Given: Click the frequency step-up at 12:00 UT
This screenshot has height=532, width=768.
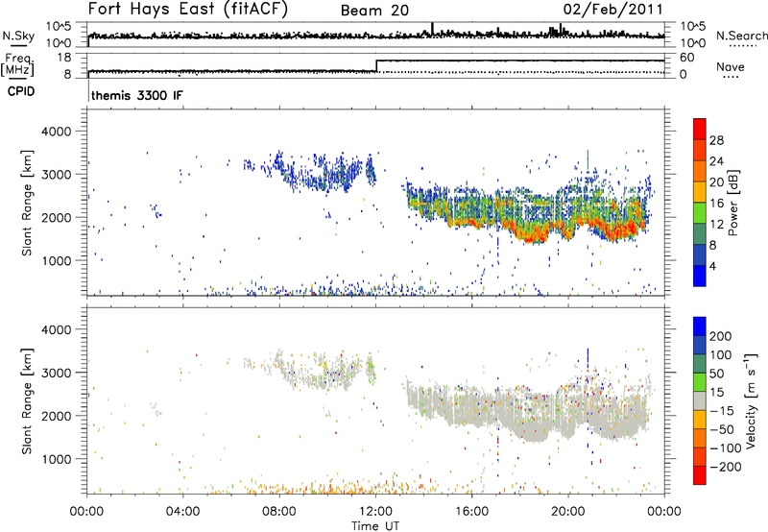Looking at the screenshot, I should click(x=376, y=66).
